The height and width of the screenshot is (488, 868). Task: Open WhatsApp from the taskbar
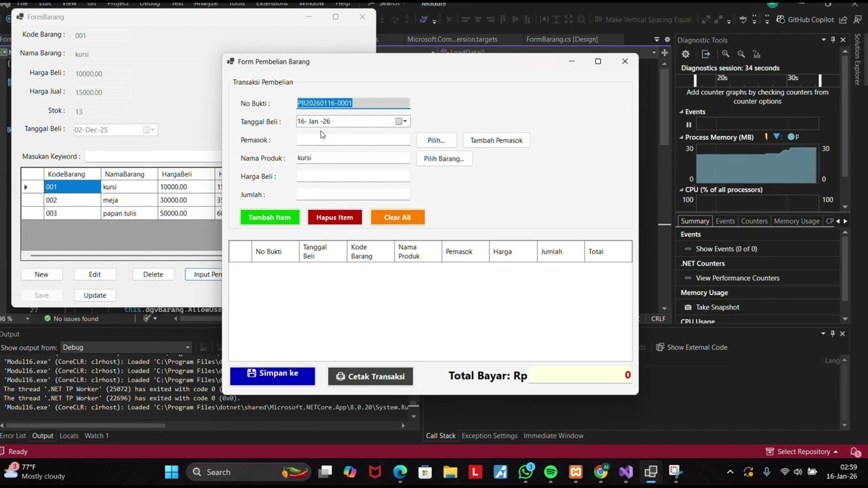click(x=526, y=472)
